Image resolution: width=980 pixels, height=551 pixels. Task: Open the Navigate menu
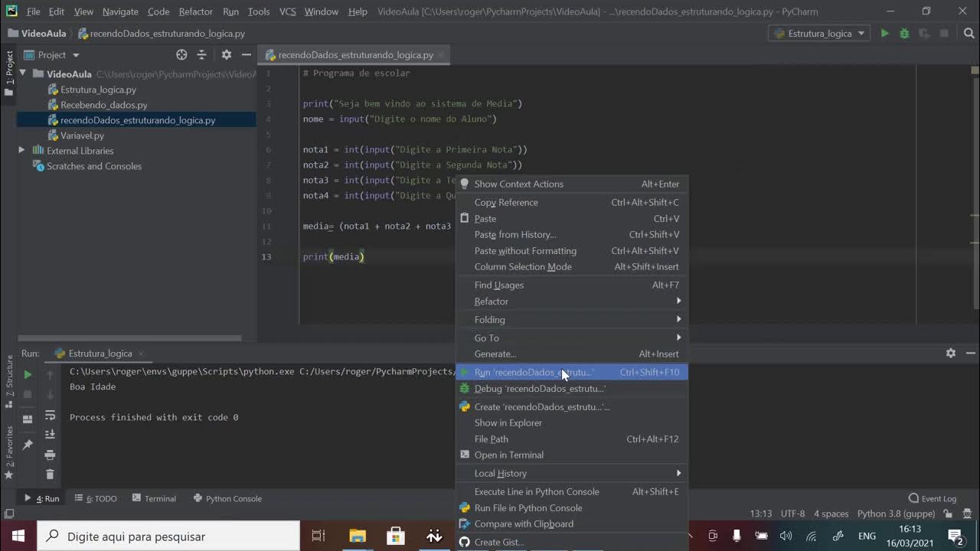pos(120,11)
